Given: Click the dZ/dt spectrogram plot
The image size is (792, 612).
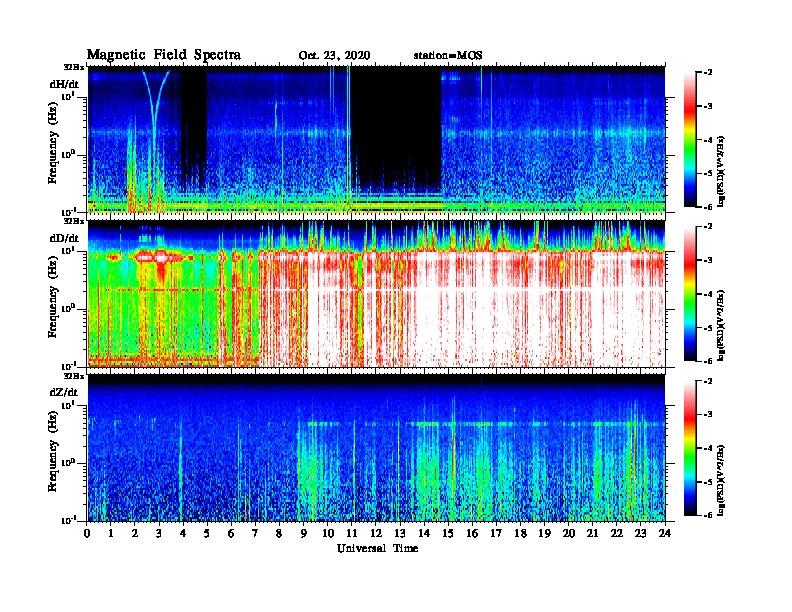Looking at the screenshot, I should (376, 448).
